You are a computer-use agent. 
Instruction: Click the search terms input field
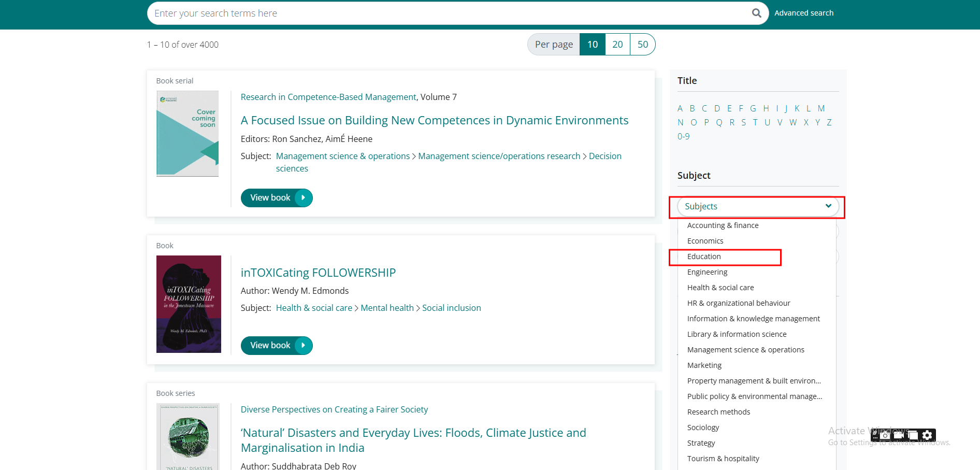click(x=445, y=13)
